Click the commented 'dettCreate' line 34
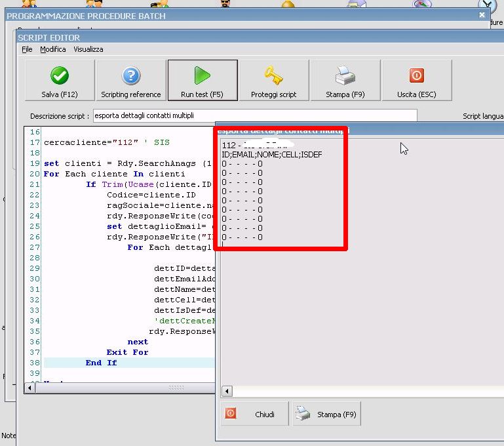Image resolution: width=504 pixels, height=446 pixels. 185,321
